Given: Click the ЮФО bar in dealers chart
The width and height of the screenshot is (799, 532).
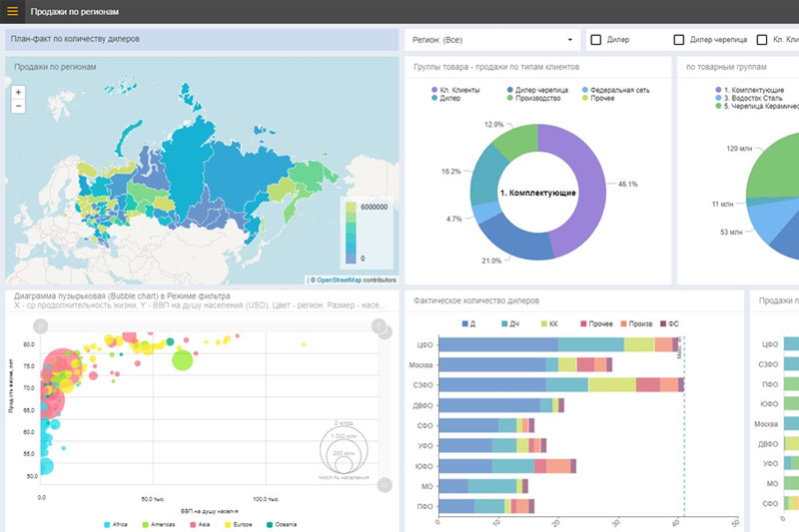Looking at the screenshot, I should point(507,466).
